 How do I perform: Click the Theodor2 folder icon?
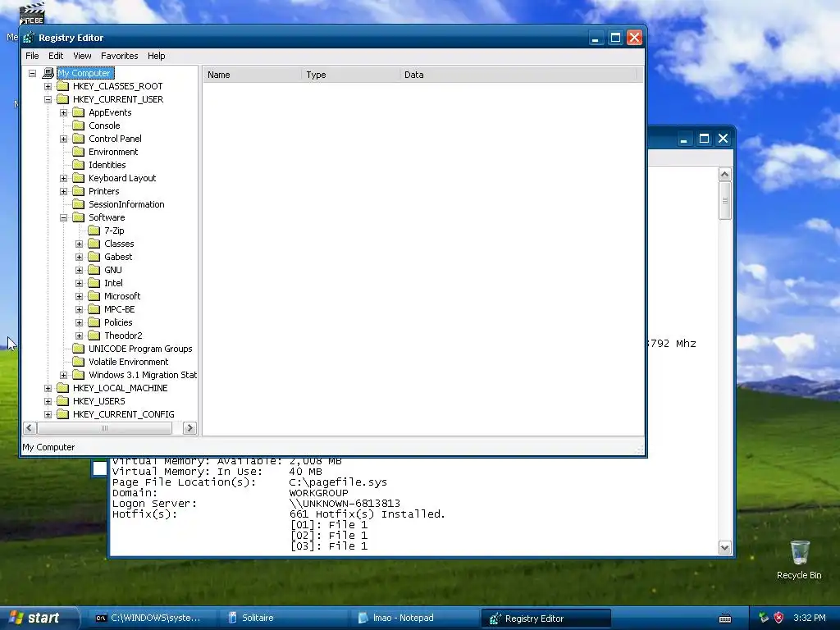(x=94, y=336)
